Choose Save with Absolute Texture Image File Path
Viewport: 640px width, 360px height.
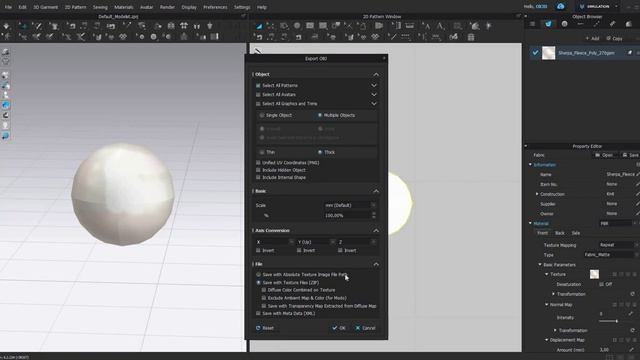click(x=258, y=275)
